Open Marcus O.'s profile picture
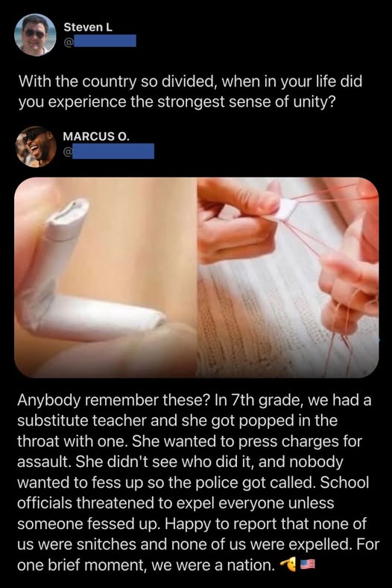The height and width of the screenshot is (588, 392). pos(36,146)
